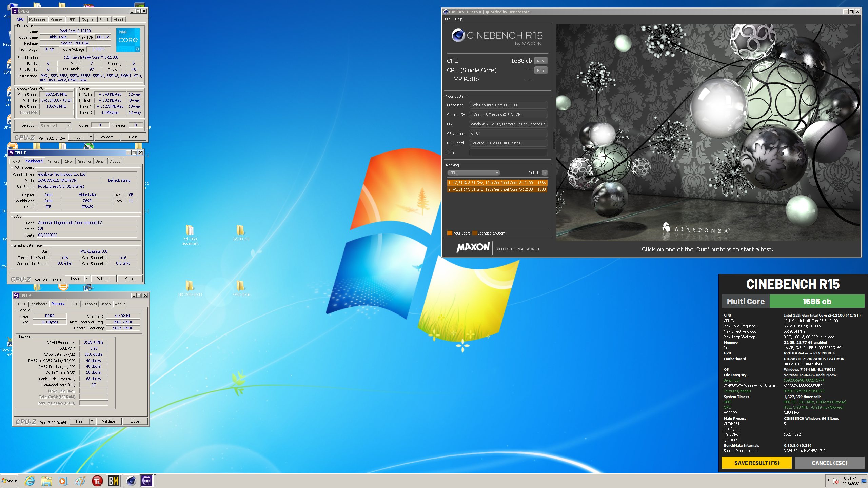Select the second ranking entry scoring 1680
The height and width of the screenshot is (488, 868).
coord(497,189)
